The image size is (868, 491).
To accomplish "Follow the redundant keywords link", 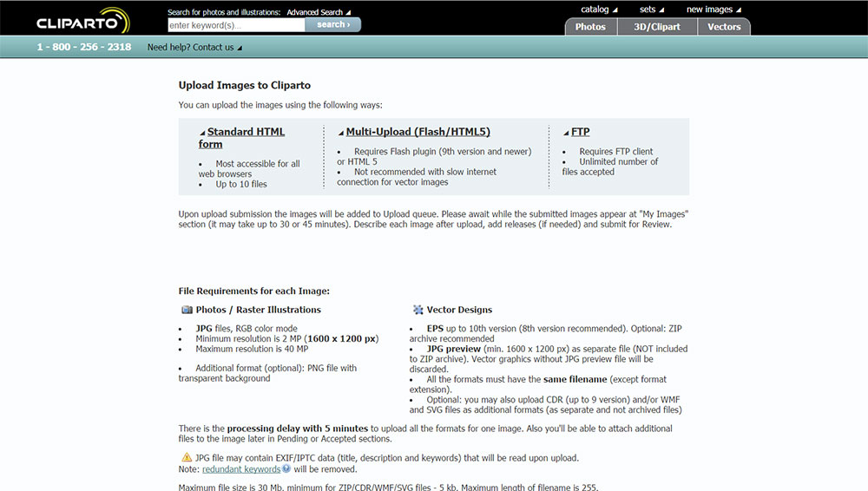I will click(x=241, y=468).
